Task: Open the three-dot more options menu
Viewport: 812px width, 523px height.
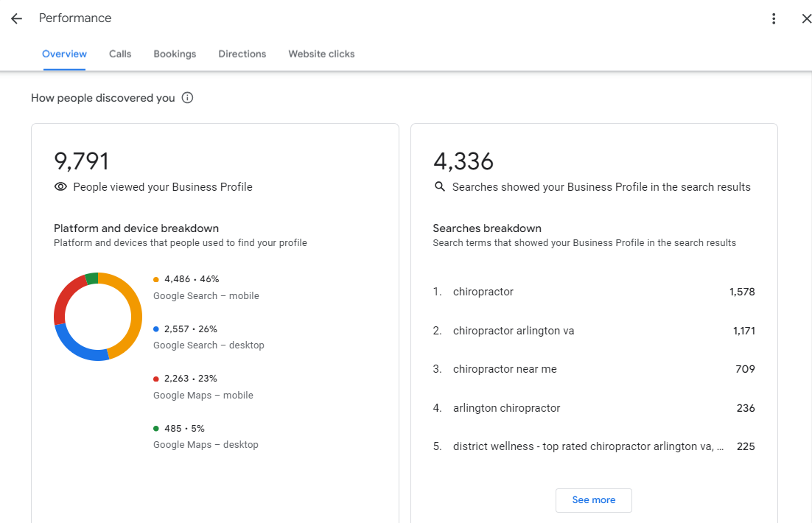Action: pos(773,18)
